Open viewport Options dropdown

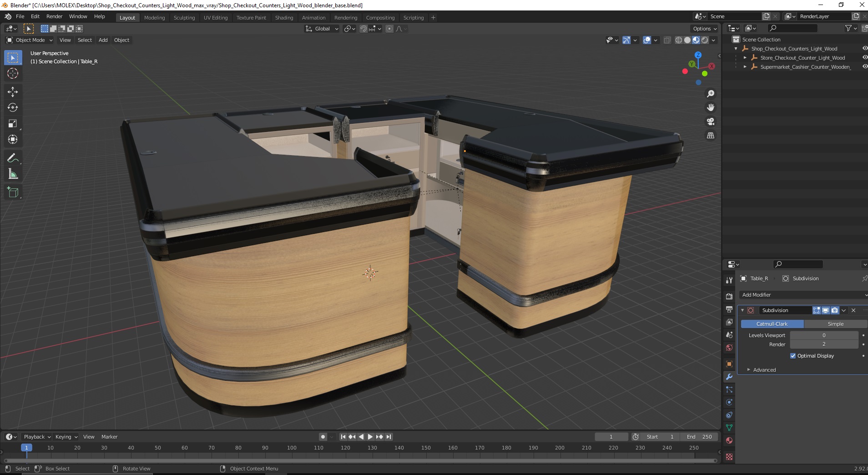pos(705,29)
